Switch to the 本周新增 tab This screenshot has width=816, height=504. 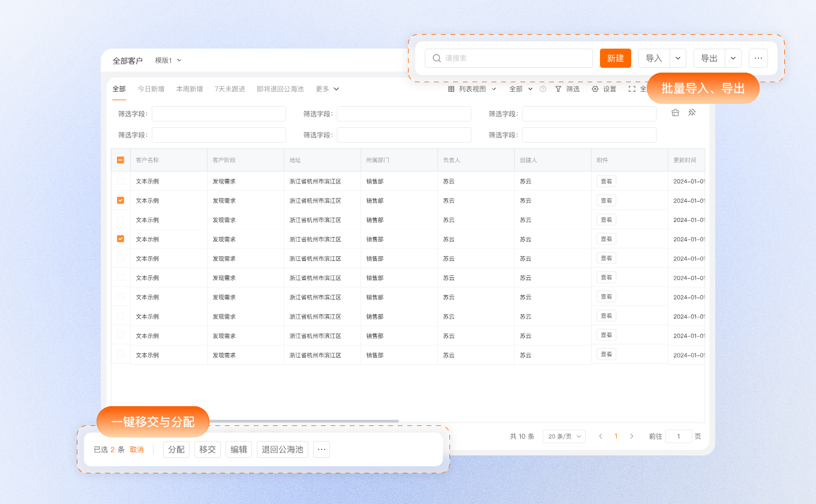coord(189,89)
